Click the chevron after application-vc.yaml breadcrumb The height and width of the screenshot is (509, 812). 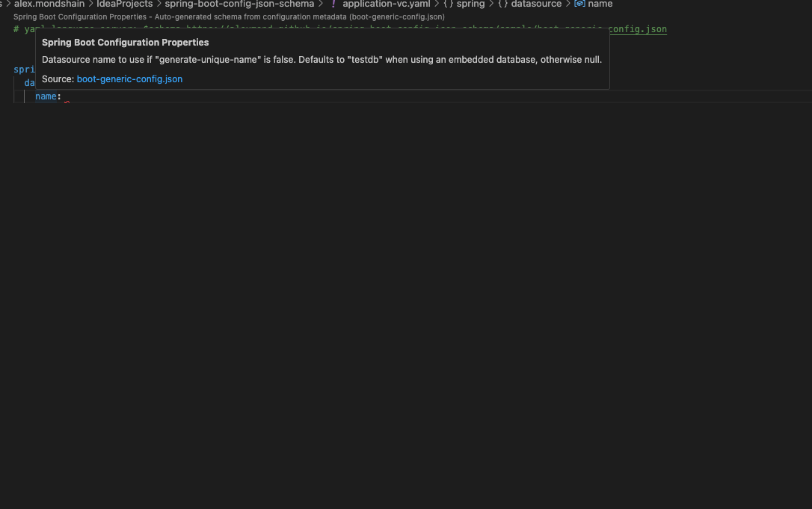coord(437,4)
